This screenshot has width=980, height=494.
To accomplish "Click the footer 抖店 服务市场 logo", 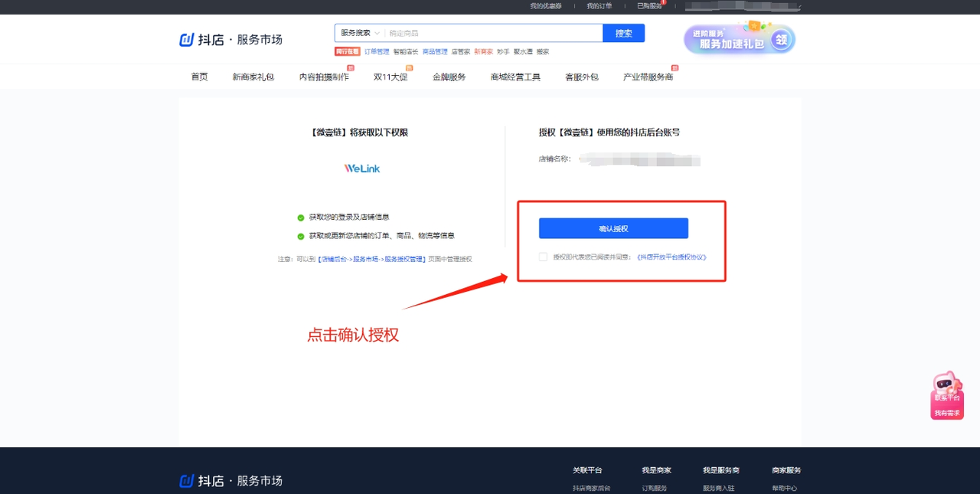I will coord(230,481).
